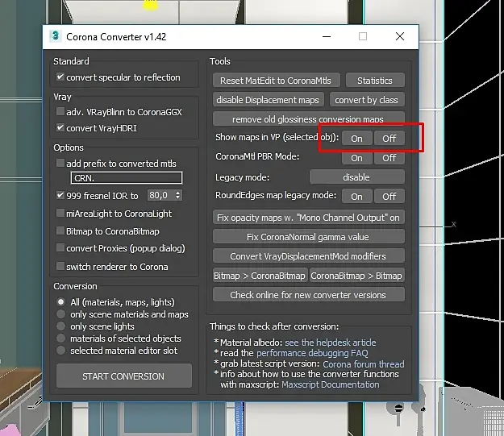Open Corona forum thread link
The height and width of the screenshot is (436, 504).
(364, 364)
